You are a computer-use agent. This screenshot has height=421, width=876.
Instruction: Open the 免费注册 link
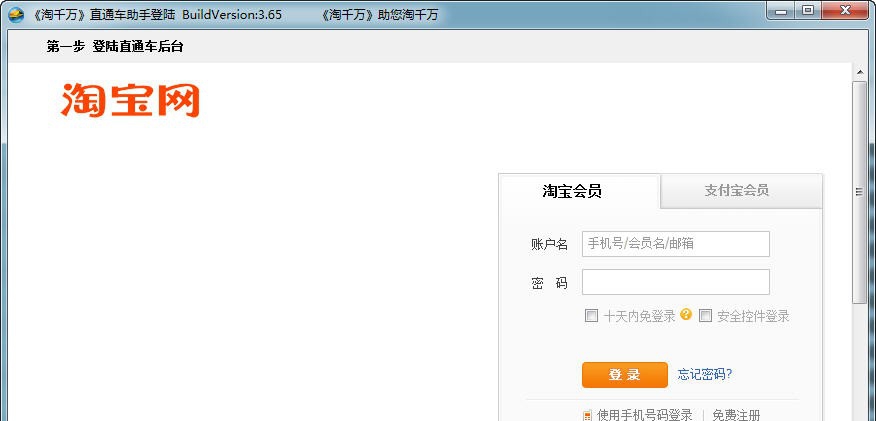tap(736, 415)
